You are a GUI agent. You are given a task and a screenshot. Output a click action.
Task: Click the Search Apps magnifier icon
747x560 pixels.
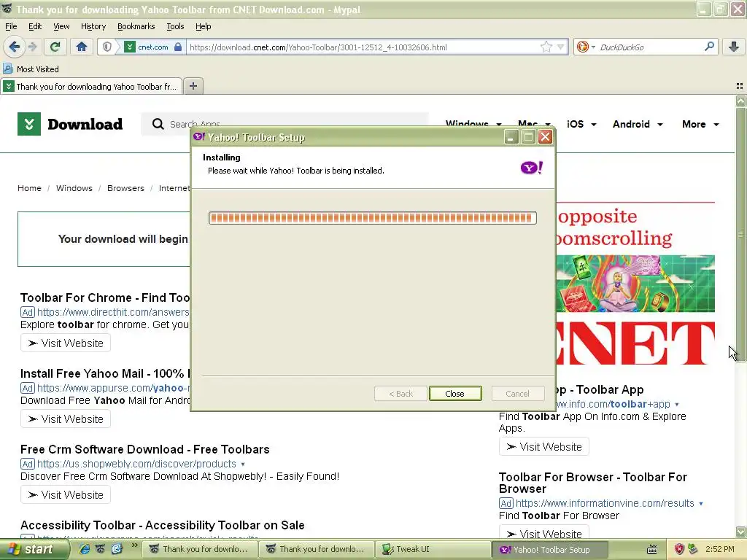click(x=158, y=124)
